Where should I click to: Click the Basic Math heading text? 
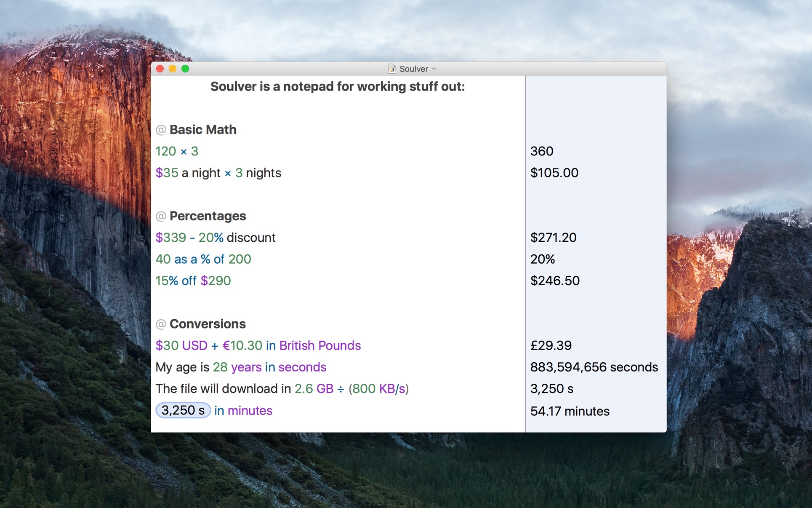pos(203,130)
